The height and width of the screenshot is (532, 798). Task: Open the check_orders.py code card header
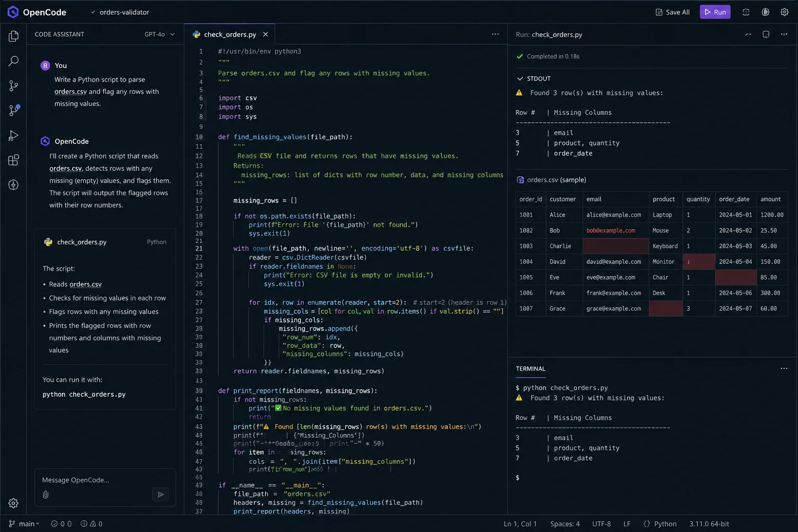click(x=105, y=242)
